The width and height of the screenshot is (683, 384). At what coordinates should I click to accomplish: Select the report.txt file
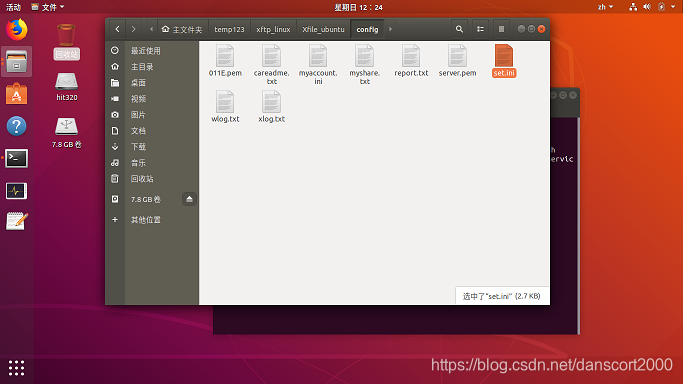coord(411,61)
